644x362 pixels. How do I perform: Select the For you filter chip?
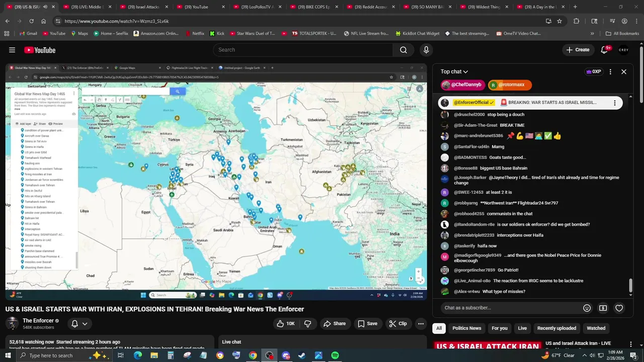(x=500, y=328)
